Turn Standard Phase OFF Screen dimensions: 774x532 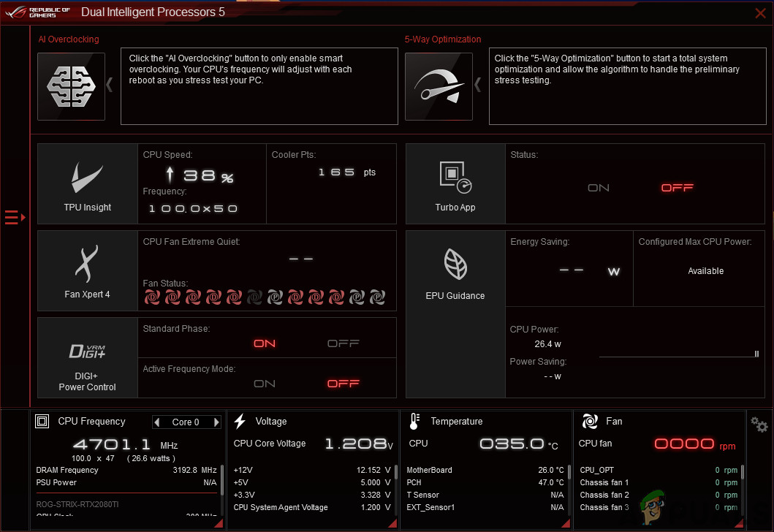click(x=343, y=343)
